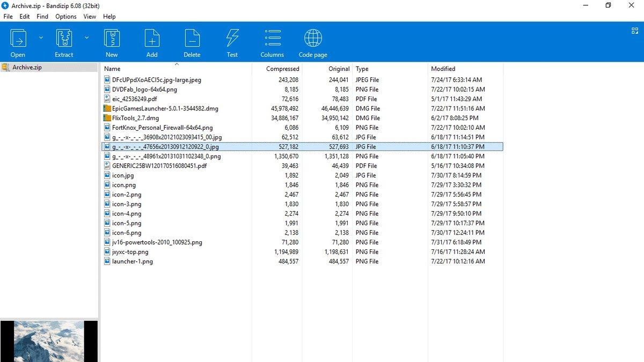644x362 pixels.
Task: Open the Find menu
Action: pos(42,17)
